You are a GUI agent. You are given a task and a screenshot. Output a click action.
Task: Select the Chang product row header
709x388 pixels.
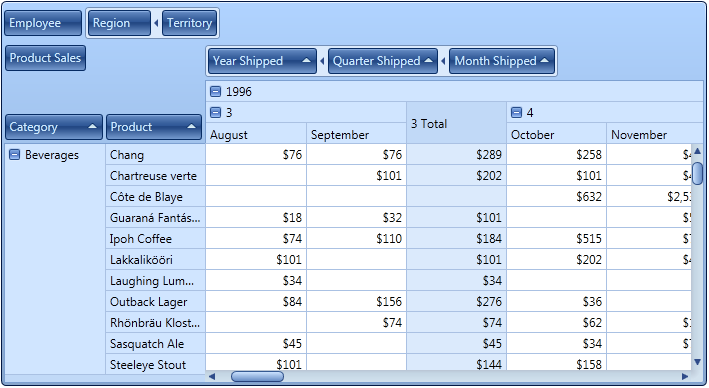coord(155,155)
